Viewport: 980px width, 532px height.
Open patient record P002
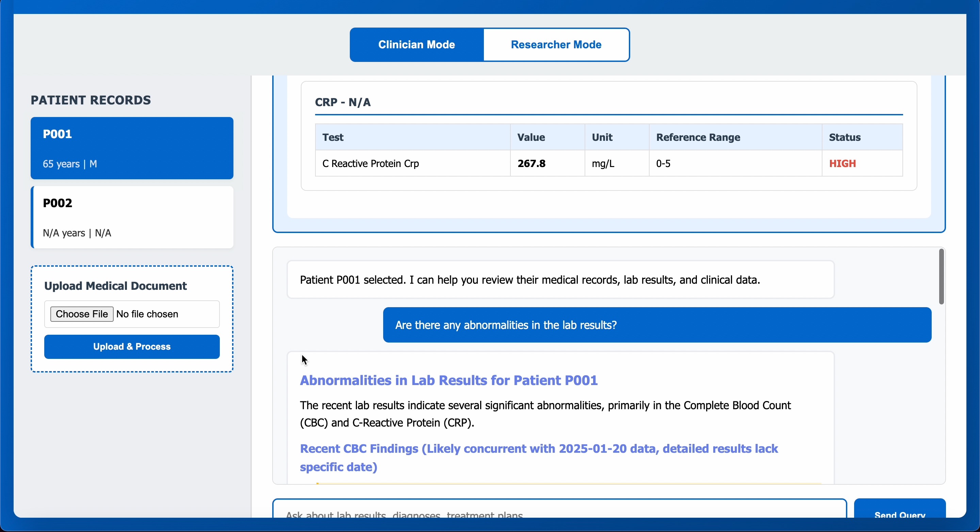point(132,217)
